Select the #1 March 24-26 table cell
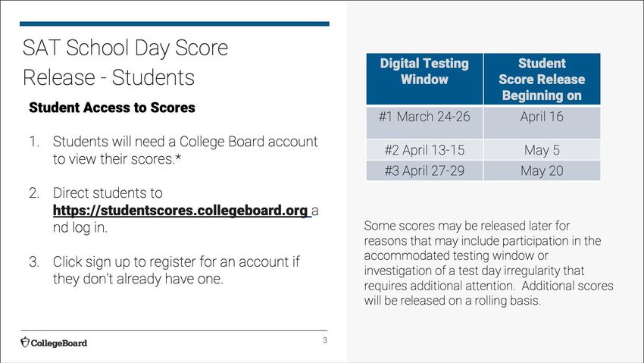Viewport: 644px width, 363px height. coord(424,122)
